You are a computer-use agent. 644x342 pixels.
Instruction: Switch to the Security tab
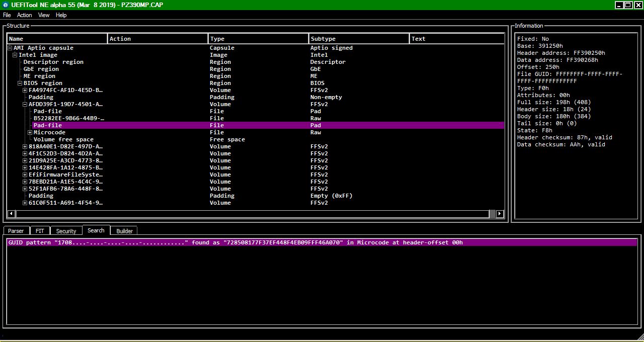click(x=66, y=231)
